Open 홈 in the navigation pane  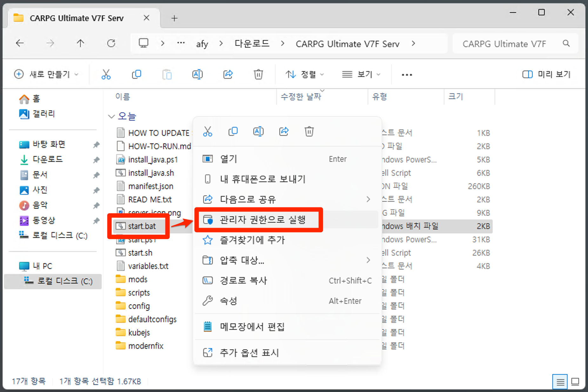tap(30, 99)
